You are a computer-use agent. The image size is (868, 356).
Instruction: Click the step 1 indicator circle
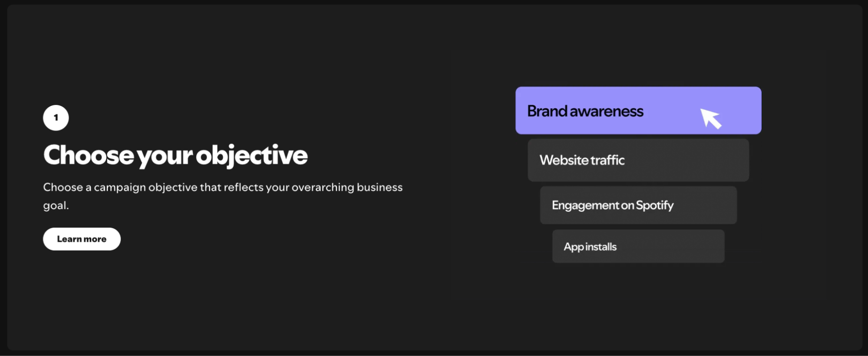point(56,117)
